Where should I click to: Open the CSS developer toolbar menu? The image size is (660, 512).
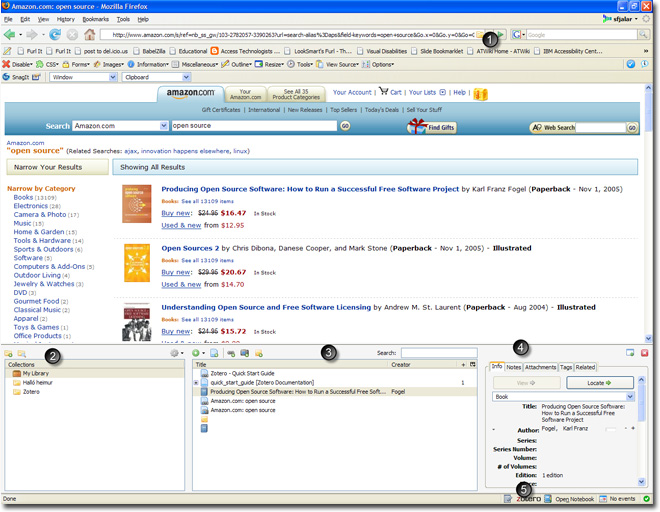[47, 64]
